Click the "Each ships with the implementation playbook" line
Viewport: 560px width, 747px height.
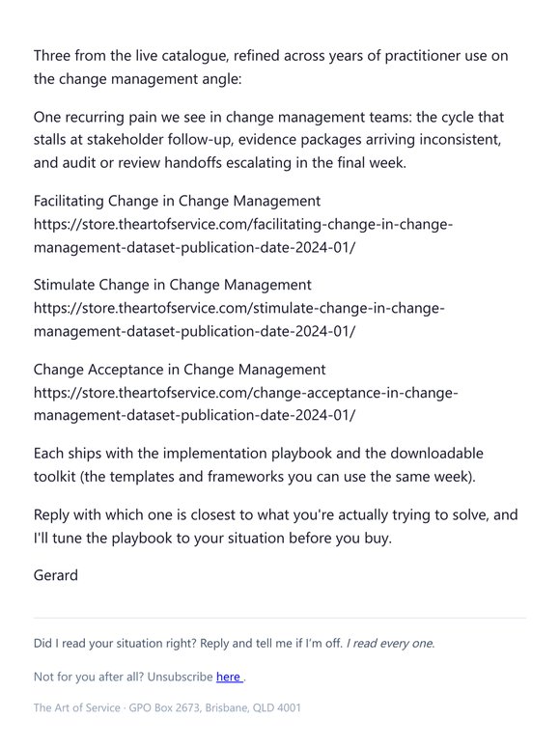click(x=259, y=453)
